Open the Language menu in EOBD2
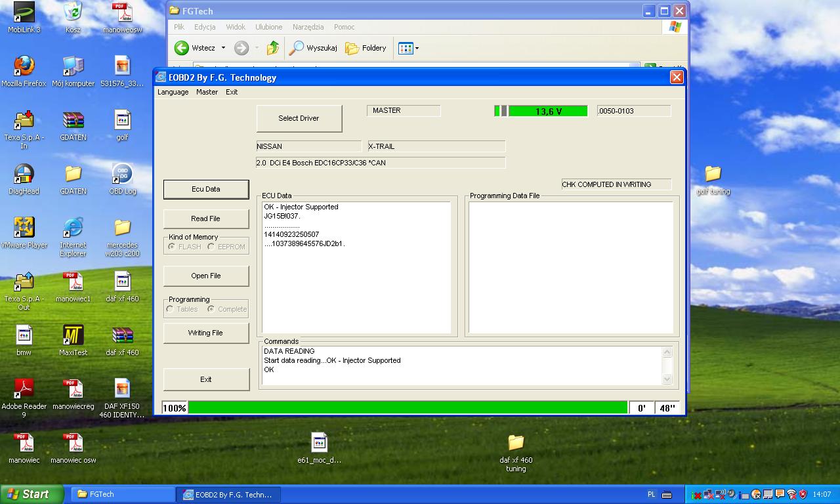Viewport: 840px width, 504px height. tap(173, 92)
